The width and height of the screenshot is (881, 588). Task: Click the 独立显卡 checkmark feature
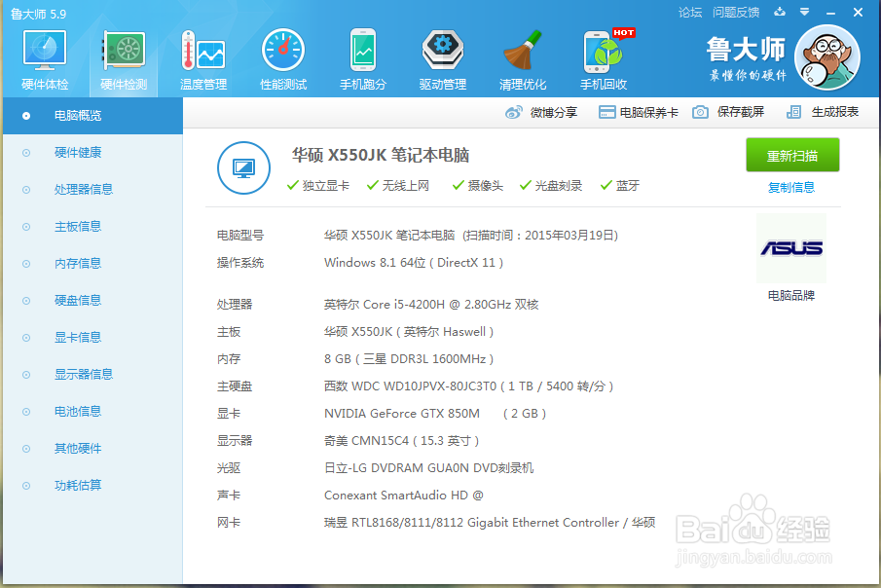318,186
